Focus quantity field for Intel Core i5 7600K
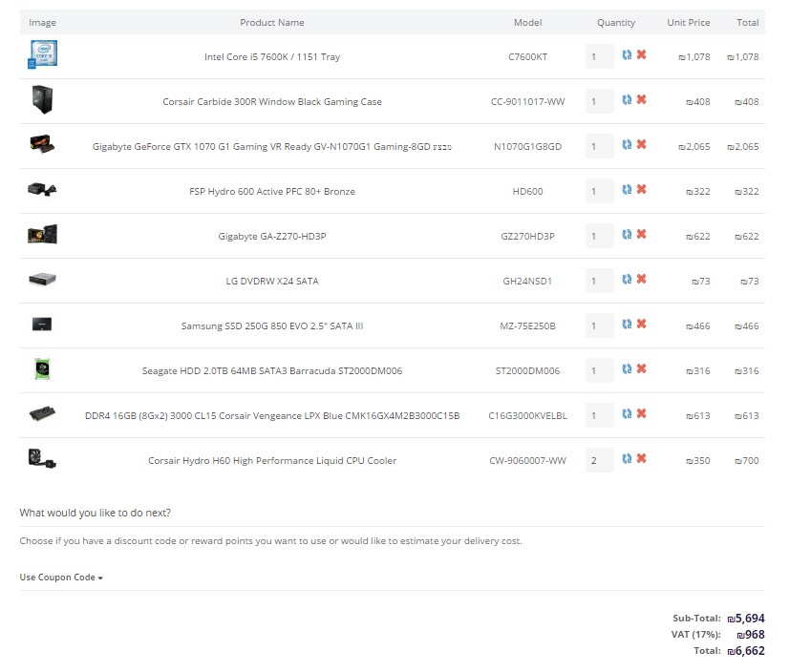The image size is (811, 672). pyautogui.click(x=600, y=56)
